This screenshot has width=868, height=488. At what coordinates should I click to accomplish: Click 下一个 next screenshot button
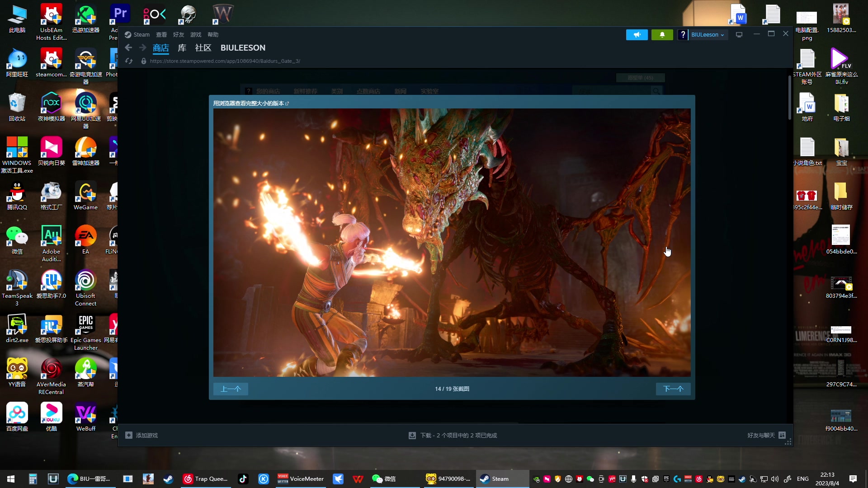coord(673,389)
